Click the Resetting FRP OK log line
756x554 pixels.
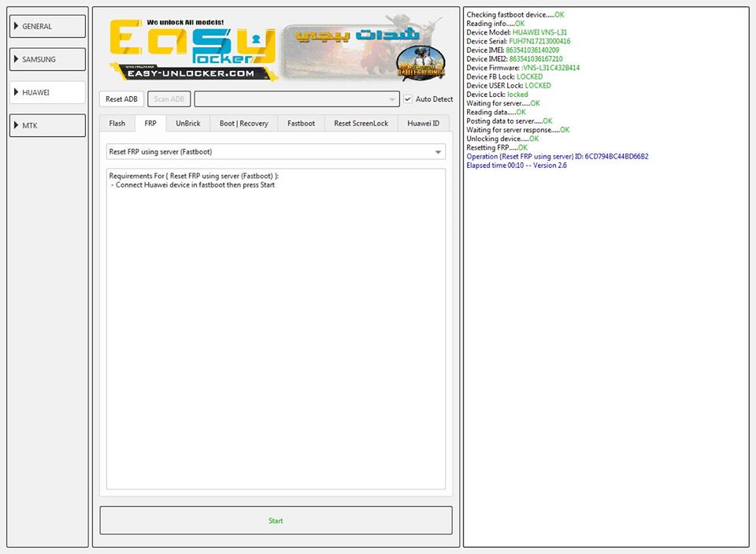pyautogui.click(x=497, y=147)
